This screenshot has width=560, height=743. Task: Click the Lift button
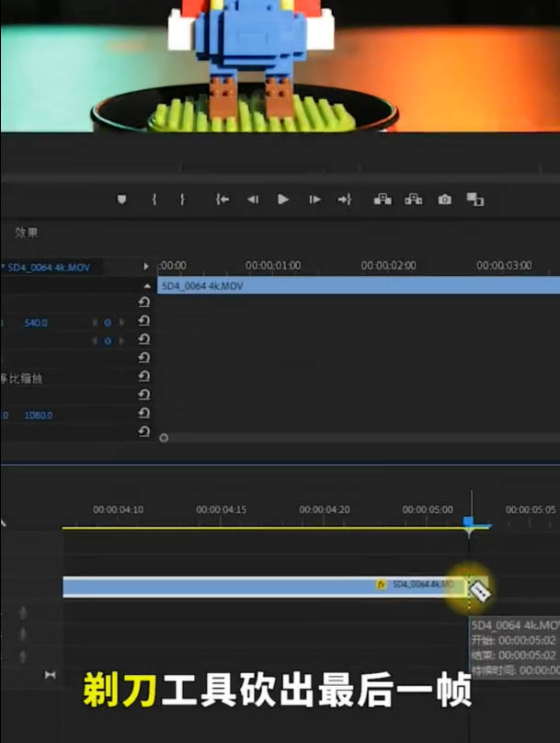383,200
